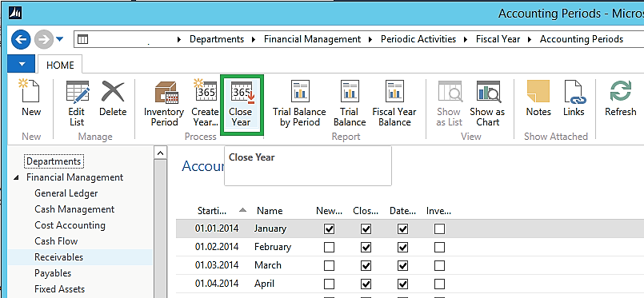Image resolution: width=644 pixels, height=298 pixels.
Task: Collapse the Financial Management tree node
Action: (x=17, y=177)
